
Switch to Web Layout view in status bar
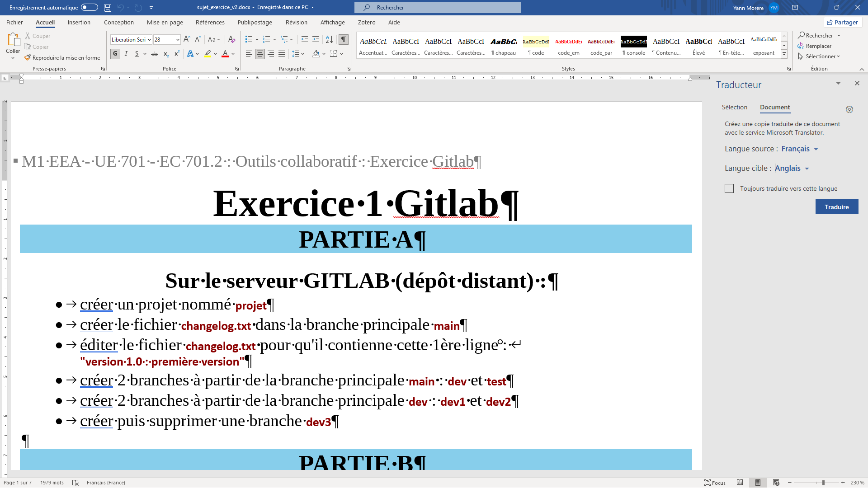(x=776, y=483)
